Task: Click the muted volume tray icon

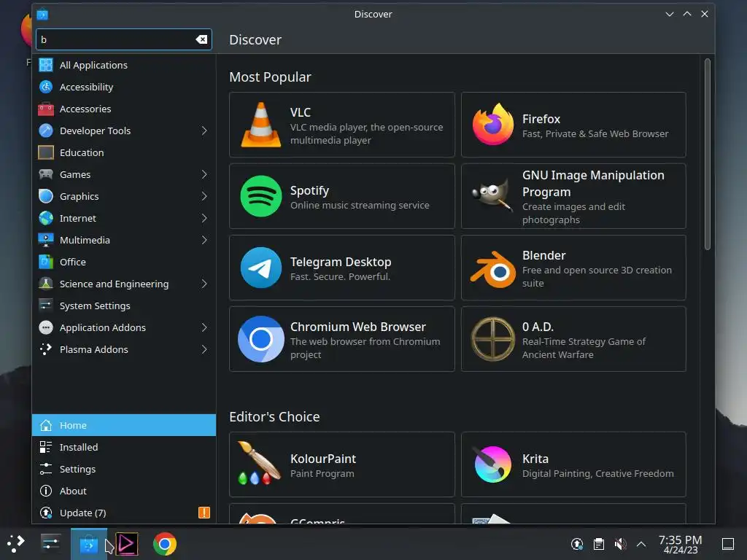Action: click(620, 544)
